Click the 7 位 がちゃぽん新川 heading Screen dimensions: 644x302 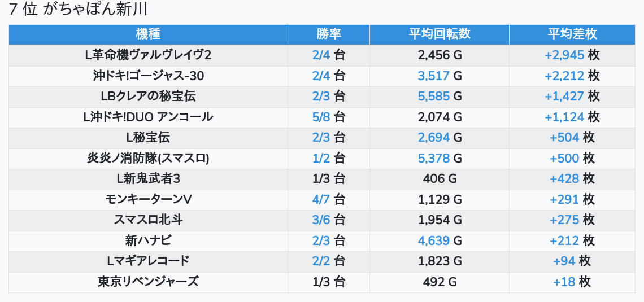click(x=79, y=10)
